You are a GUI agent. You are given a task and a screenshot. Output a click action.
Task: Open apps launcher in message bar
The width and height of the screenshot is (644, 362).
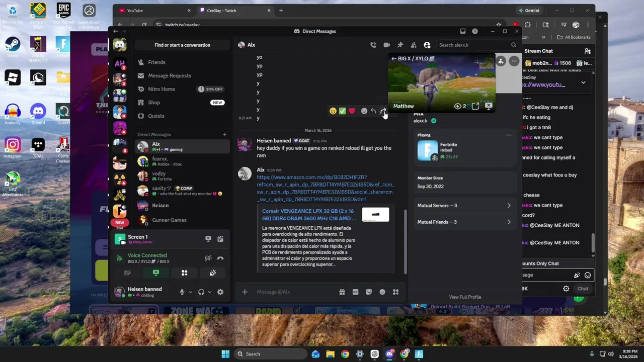396,292
